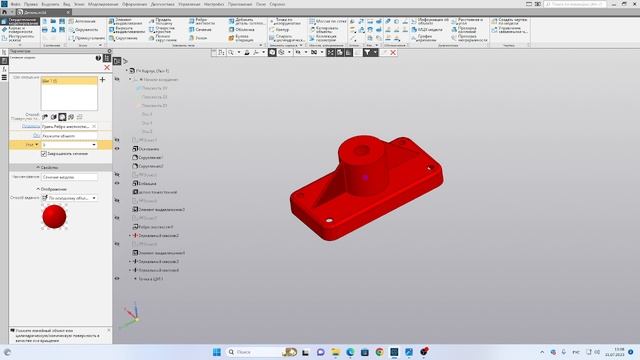Activate Элемент выдавливания tool
This screenshot has height=360, width=640.
pyautogui.click(x=127, y=21)
